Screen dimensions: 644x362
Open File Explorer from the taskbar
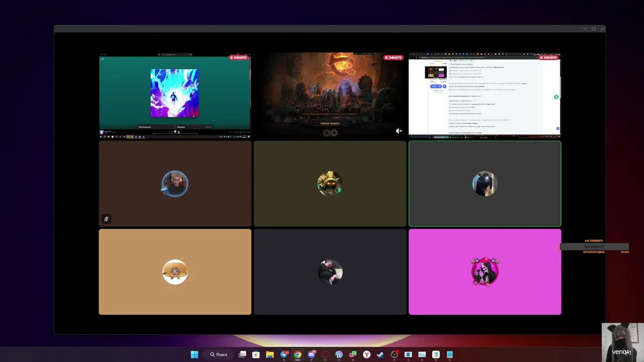point(270,354)
